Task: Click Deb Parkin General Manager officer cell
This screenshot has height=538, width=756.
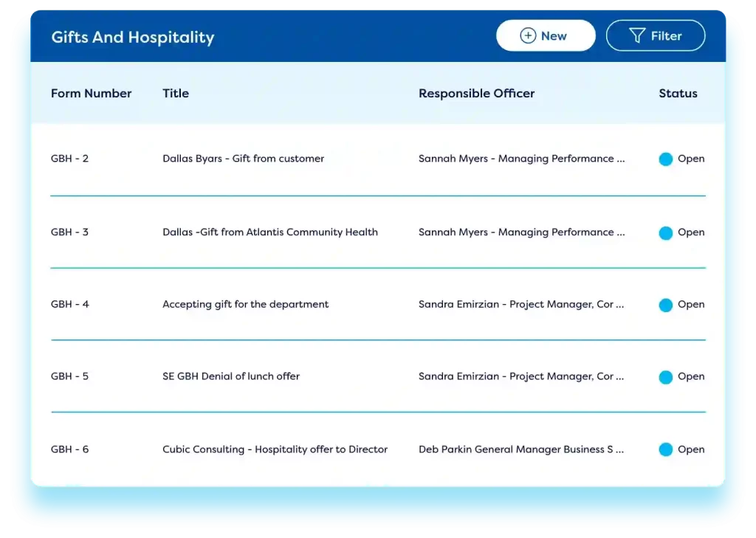Action: pyautogui.click(x=521, y=449)
